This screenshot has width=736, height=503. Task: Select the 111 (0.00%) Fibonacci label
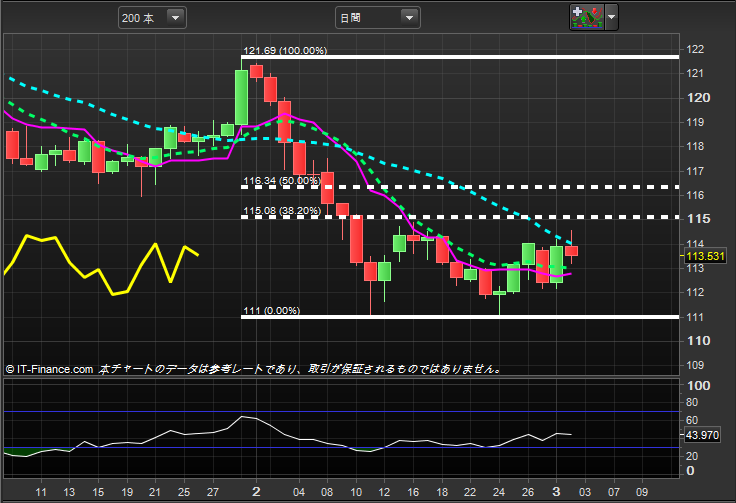tap(271, 310)
